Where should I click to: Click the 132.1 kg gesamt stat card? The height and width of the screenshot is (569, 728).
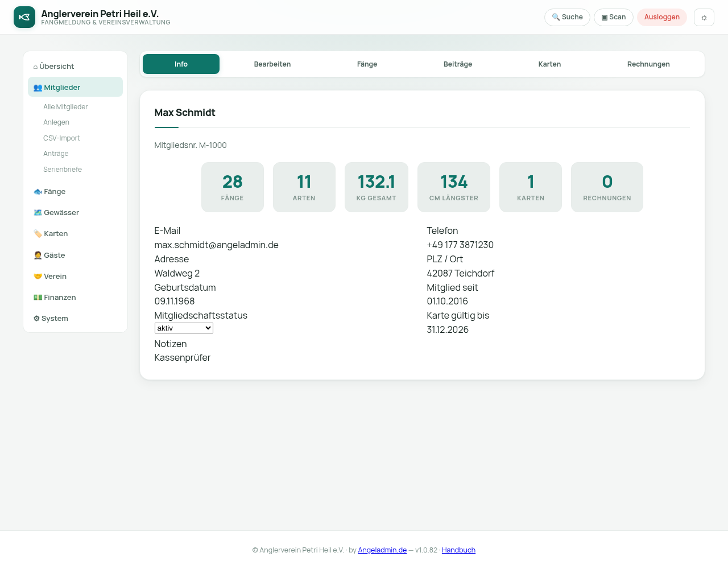(x=377, y=187)
